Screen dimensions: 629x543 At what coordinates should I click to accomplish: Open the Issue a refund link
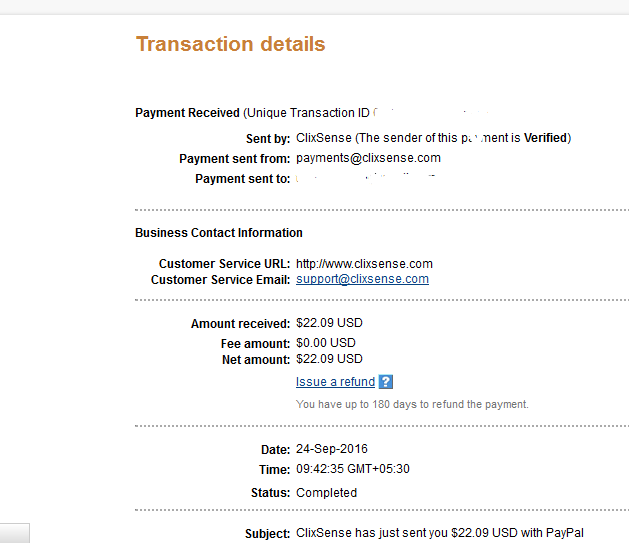[335, 382]
